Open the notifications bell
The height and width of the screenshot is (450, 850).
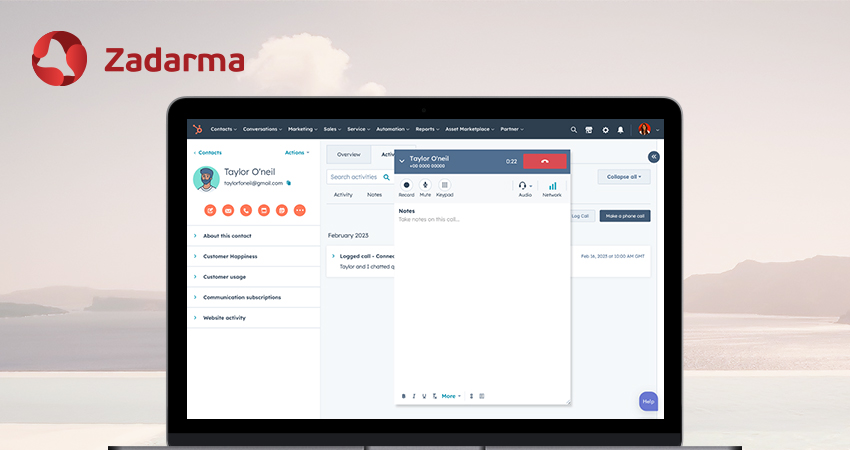point(620,130)
